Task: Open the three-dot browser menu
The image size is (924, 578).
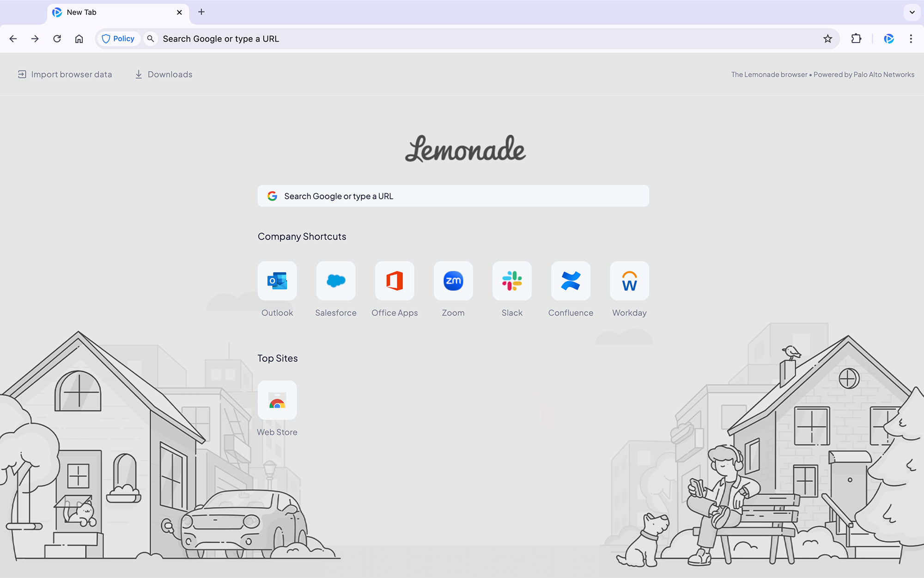Action: tap(910, 38)
